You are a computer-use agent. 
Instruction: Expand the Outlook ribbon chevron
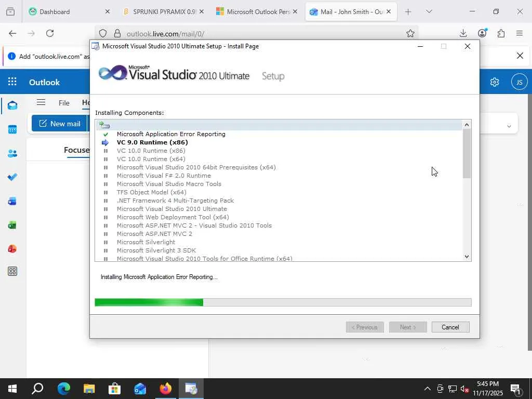pos(509,126)
